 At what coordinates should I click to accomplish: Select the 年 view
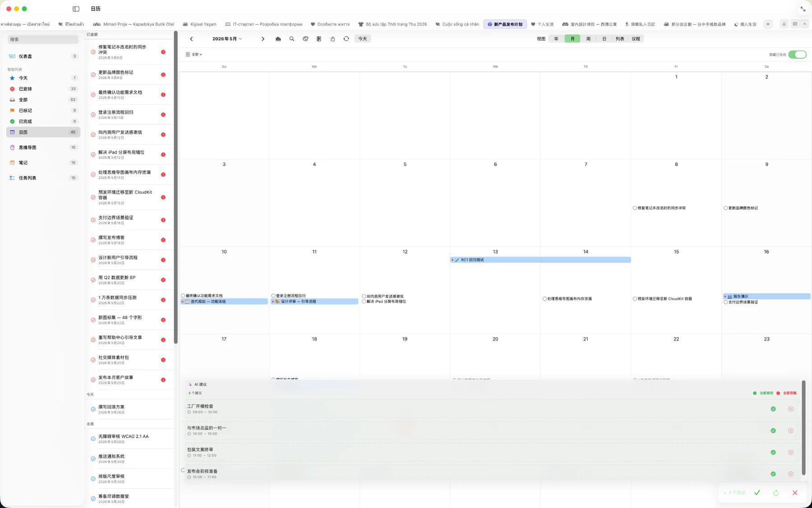point(556,39)
